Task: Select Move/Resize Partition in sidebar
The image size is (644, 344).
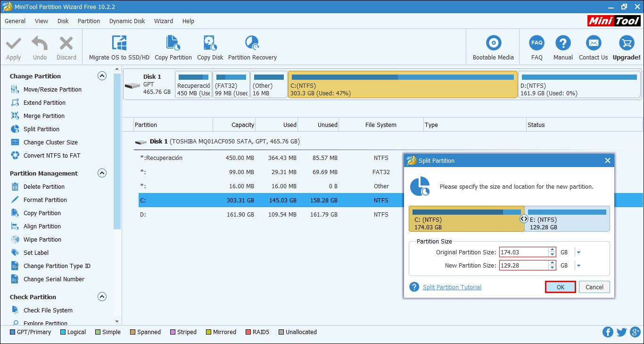Action: point(52,89)
